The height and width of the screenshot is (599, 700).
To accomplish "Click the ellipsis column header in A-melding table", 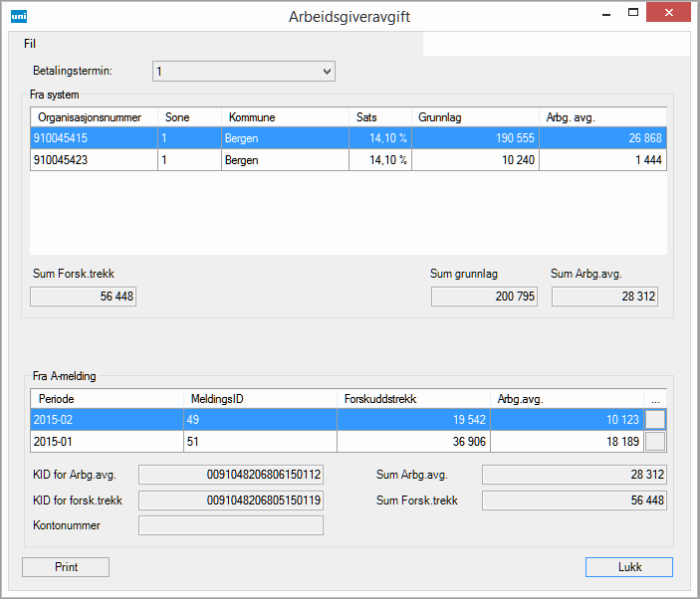I will 655,399.
